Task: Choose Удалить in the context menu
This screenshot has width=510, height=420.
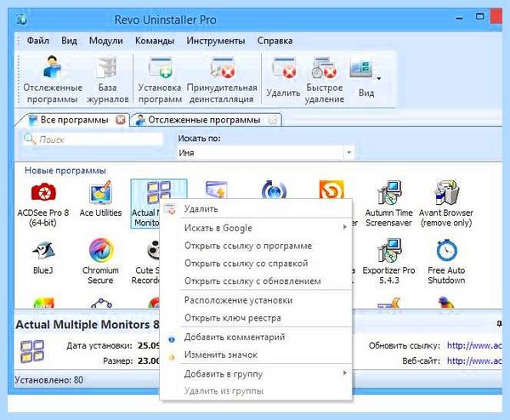Action: tap(257, 208)
